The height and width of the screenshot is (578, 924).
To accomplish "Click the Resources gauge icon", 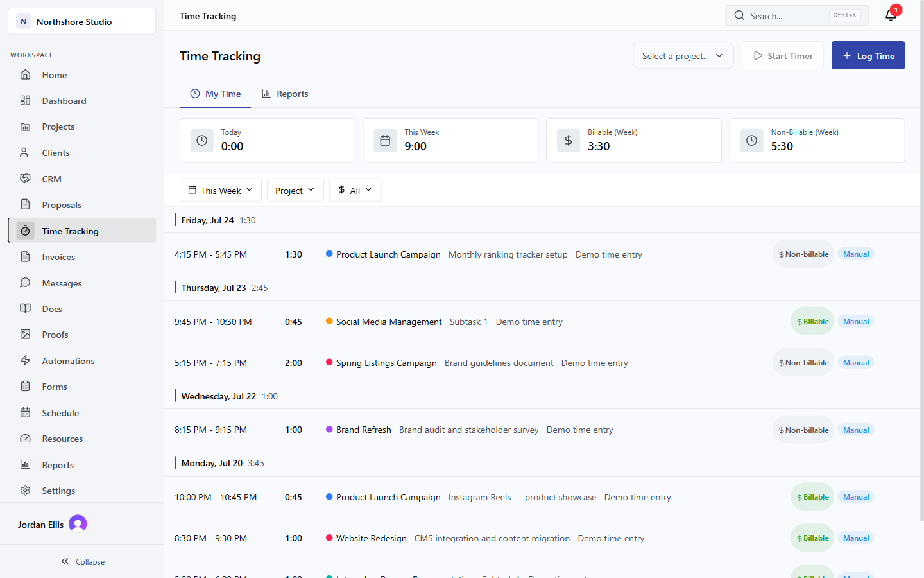I will (25, 439).
